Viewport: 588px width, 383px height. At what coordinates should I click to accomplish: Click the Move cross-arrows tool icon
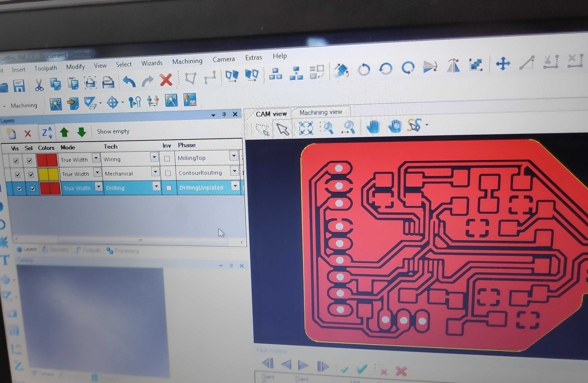click(503, 63)
